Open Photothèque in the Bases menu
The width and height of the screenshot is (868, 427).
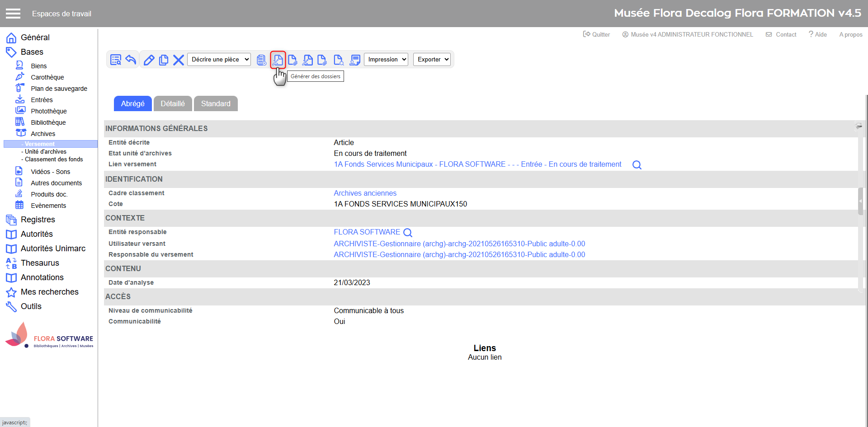[49, 111]
